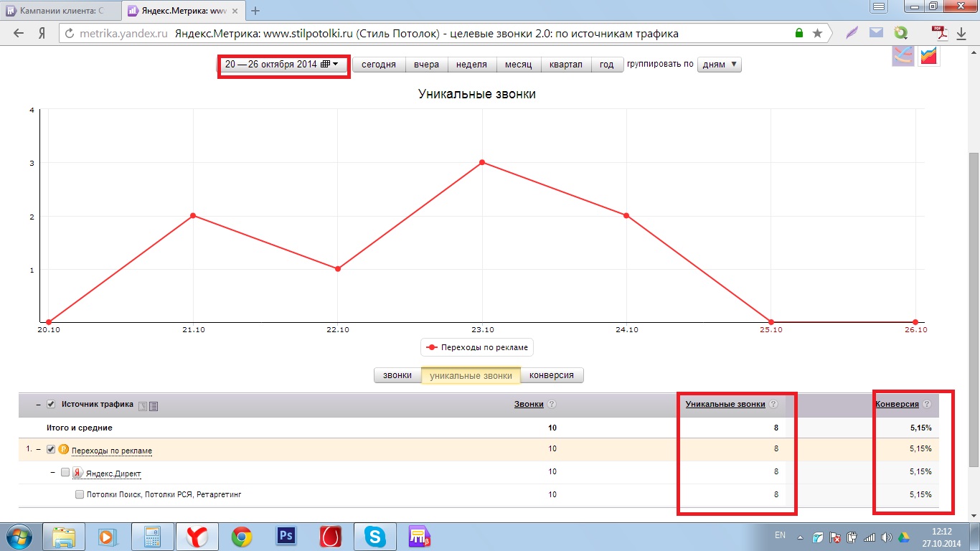Click help icon beside Конверсия column

[x=927, y=405]
